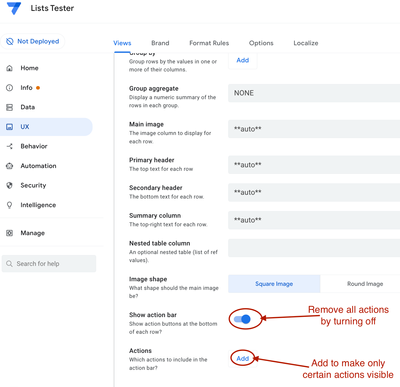Open the Main image dropdown
This screenshot has width=400, height=387.
point(314,129)
